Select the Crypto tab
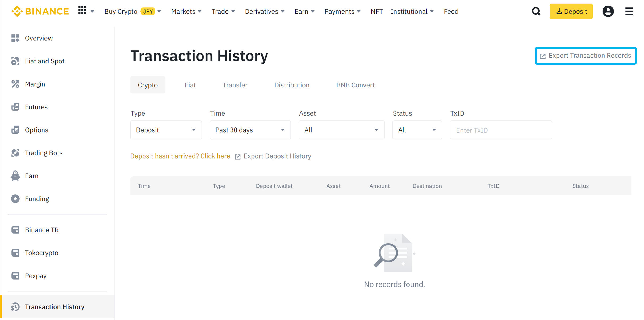Screen dimensions: 644x320 click(x=148, y=85)
